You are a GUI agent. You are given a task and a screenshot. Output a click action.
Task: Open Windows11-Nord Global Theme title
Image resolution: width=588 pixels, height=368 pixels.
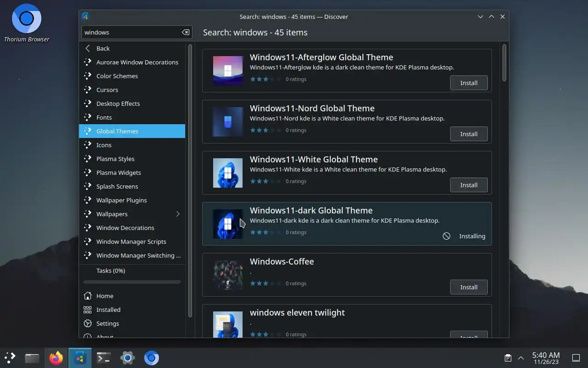point(312,108)
